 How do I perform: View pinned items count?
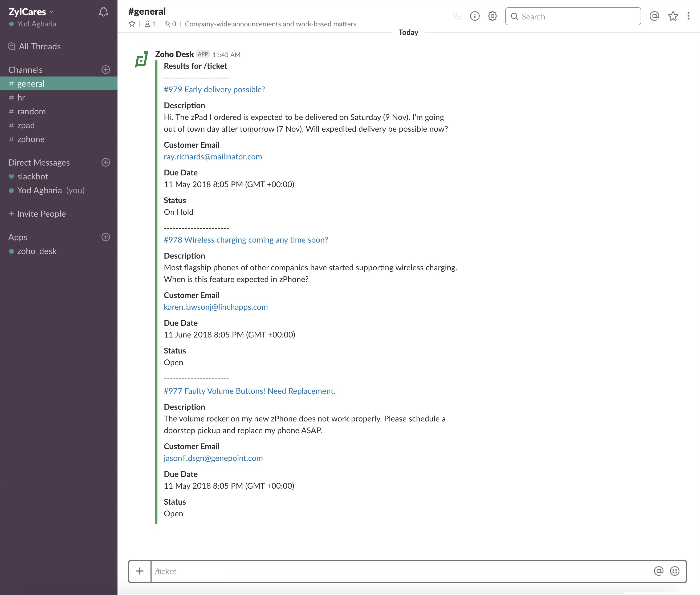(x=170, y=24)
